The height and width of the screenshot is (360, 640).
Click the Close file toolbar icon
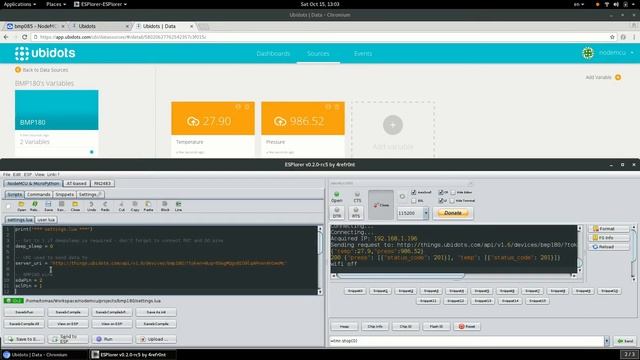tap(75, 206)
